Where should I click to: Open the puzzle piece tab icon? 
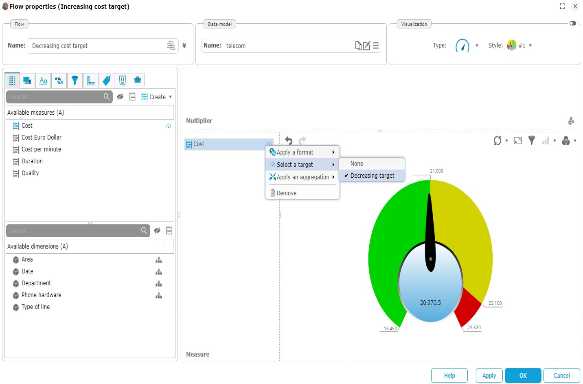pyautogui.click(x=138, y=80)
